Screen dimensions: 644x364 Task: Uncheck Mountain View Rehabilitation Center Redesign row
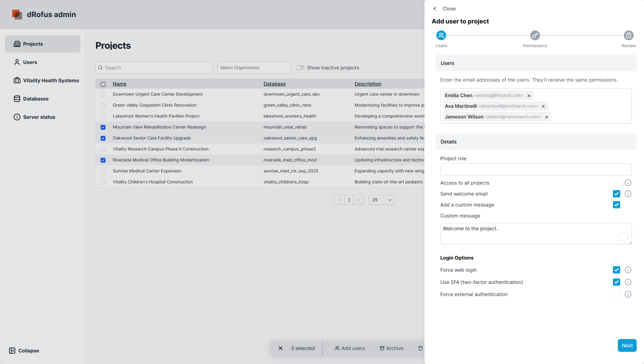point(103,127)
